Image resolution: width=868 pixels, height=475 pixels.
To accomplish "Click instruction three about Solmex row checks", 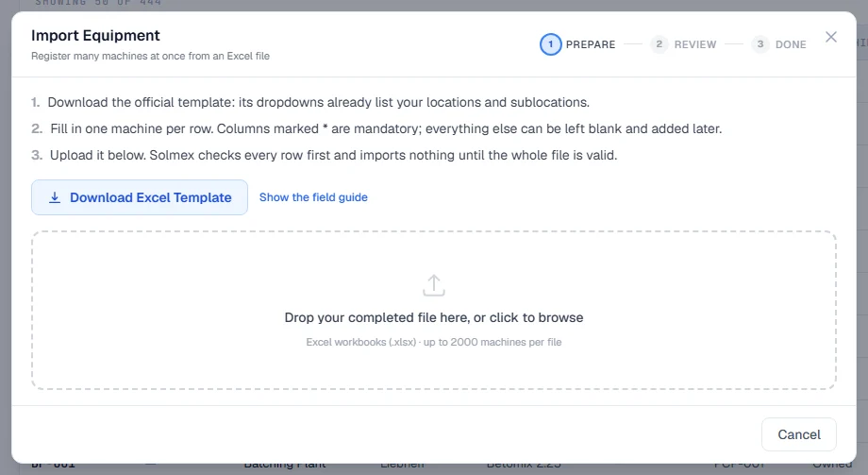I will tap(333, 155).
